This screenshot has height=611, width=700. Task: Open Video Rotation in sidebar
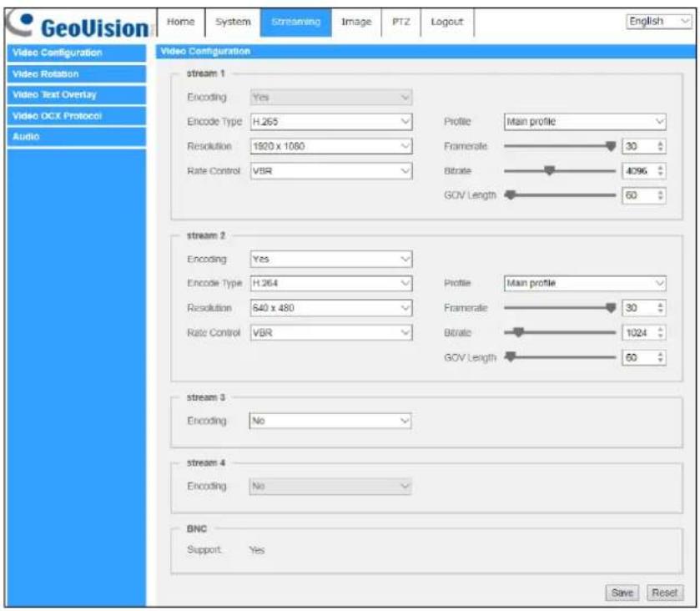(76, 73)
